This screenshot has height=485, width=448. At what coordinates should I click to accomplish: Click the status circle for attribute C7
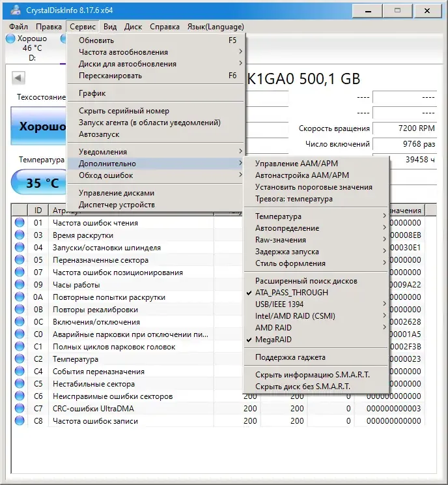(x=20, y=408)
